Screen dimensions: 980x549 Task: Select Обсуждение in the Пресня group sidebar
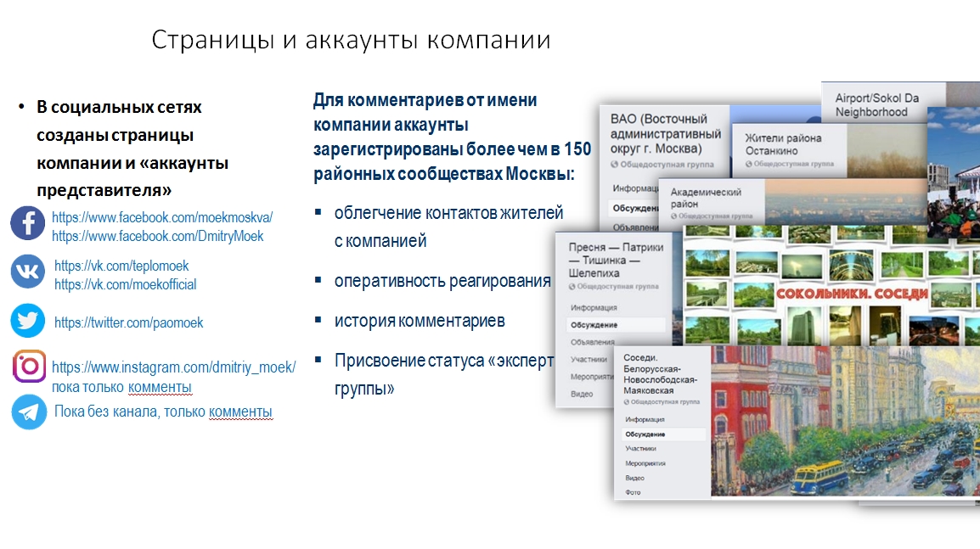coord(594,325)
